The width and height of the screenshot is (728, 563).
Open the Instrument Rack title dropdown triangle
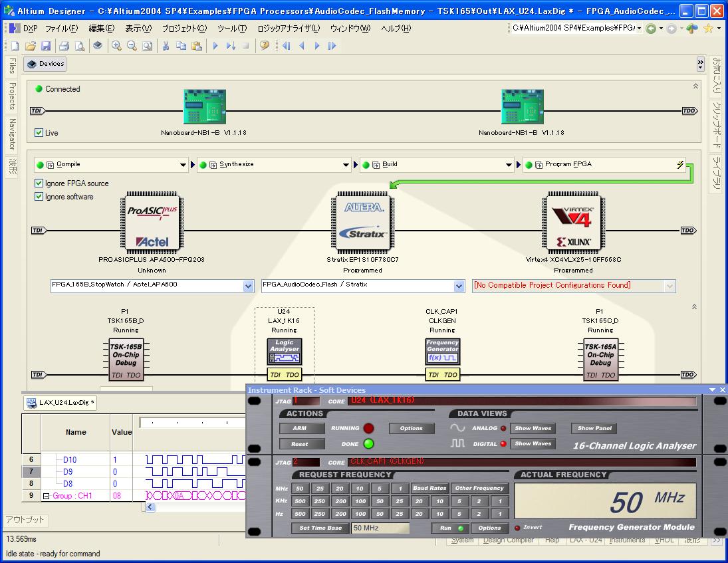(x=712, y=390)
